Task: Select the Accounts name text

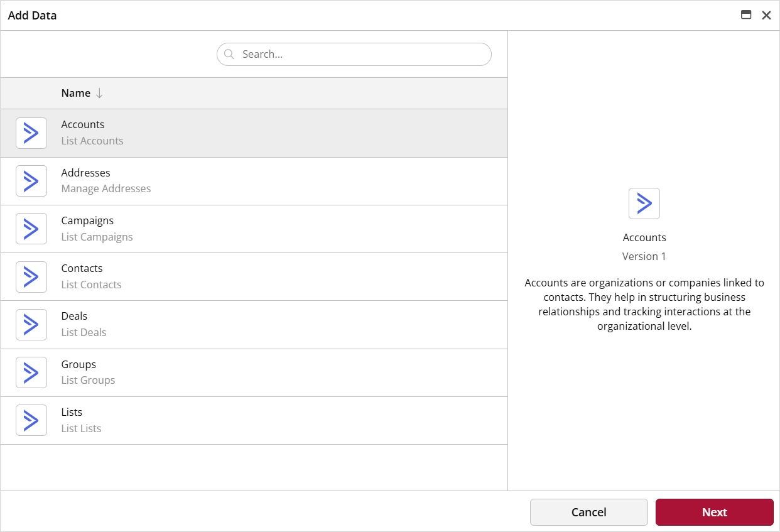Action: tap(83, 124)
